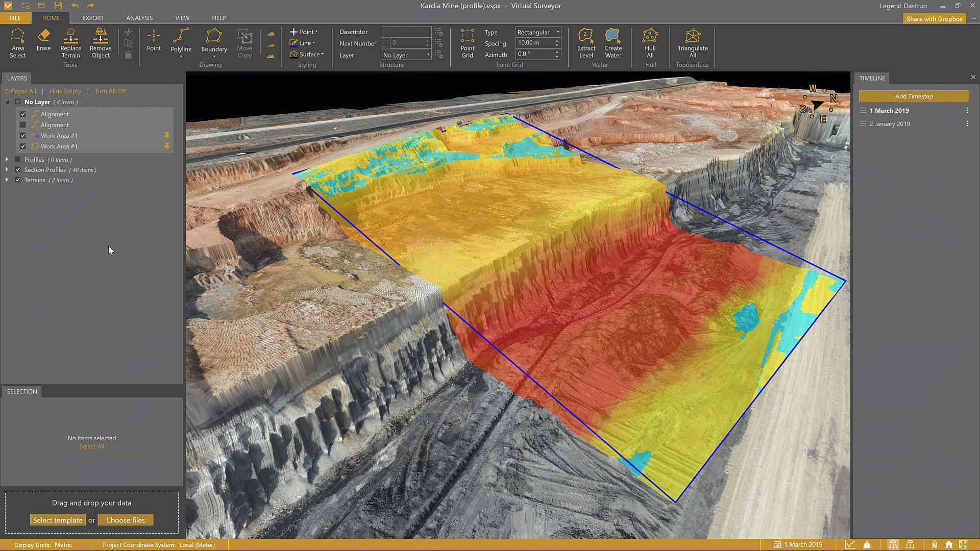Open the Layer dropdown showing No Layer

(x=406, y=55)
